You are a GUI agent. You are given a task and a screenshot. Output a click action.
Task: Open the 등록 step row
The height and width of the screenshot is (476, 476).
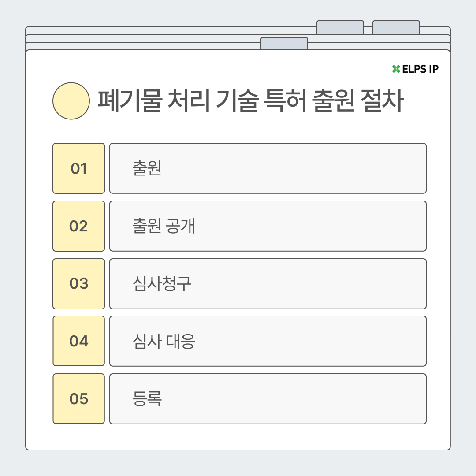tap(268, 398)
